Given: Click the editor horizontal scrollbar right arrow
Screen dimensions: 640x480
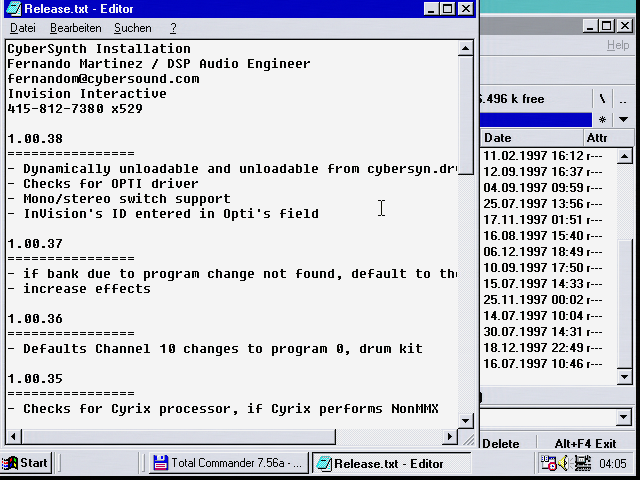Looking at the screenshot, I should 451,437.
